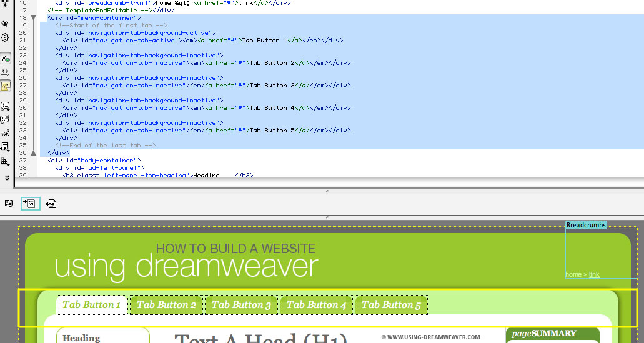Click the body-container div code line
Screen dimensions: 644x343
(94, 160)
